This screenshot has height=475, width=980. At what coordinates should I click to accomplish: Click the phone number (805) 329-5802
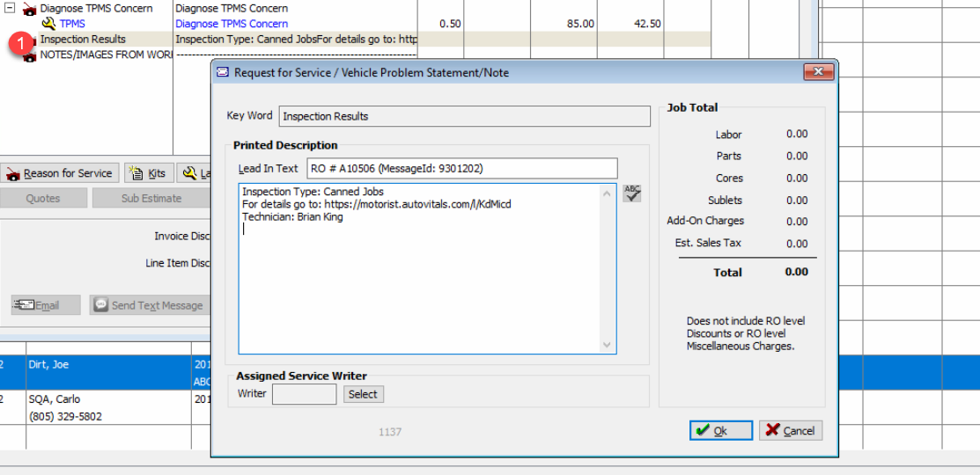tap(66, 416)
